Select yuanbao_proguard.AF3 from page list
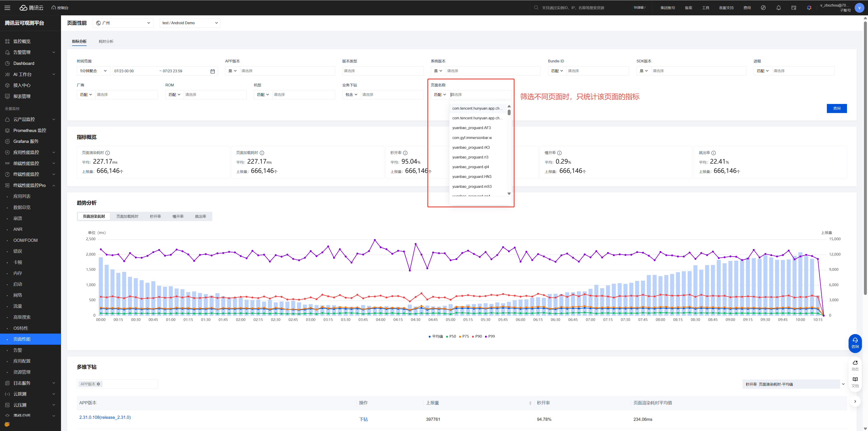The image size is (868, 431). point(471,128)
